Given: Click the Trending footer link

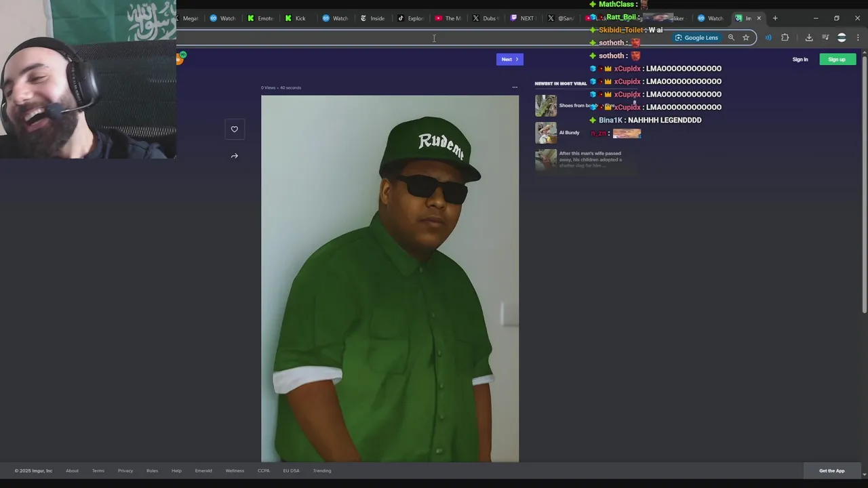Looking at the screenshot, I should [322, 471].
